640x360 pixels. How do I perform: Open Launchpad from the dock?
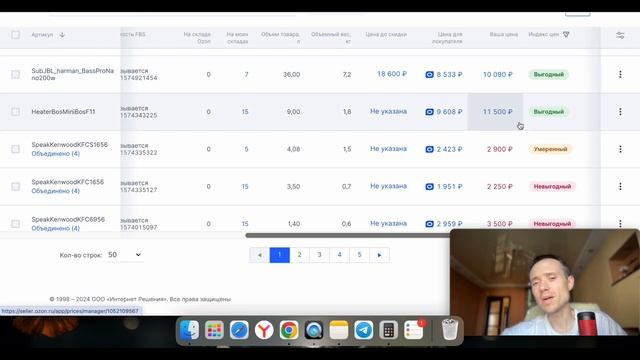[x=214, y=330]
